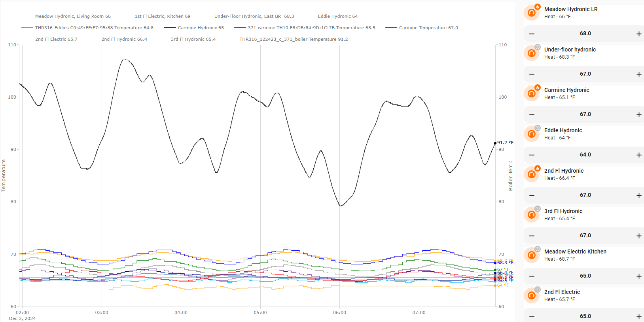The image size is (644, 322).
Task: Click the Heat - 68.3 °F status
Action: coord(559,57)
